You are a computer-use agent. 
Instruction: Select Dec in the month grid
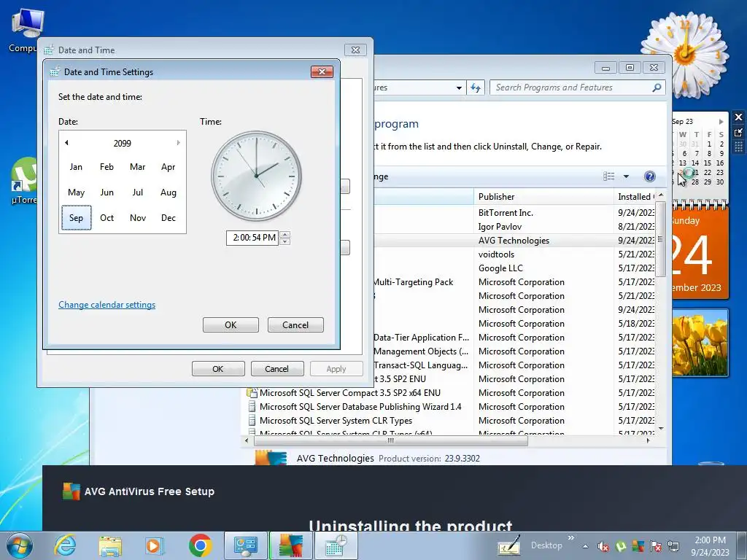(169, 217)
